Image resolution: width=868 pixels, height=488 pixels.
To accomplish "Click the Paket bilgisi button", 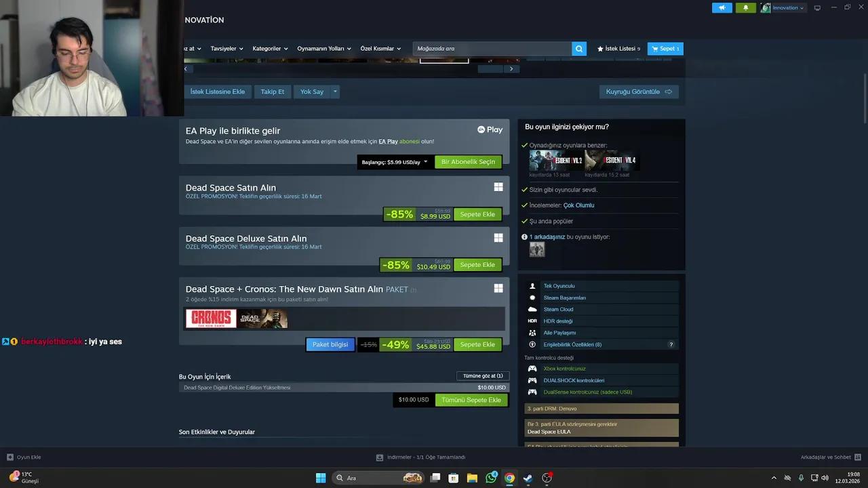I will [330, 344].
